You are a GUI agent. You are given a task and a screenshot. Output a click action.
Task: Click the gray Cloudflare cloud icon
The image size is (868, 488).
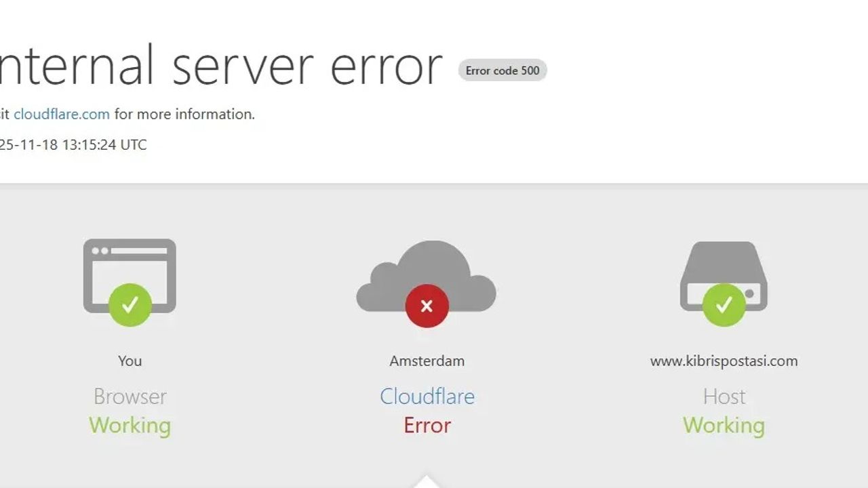click(x=427, y=277)
